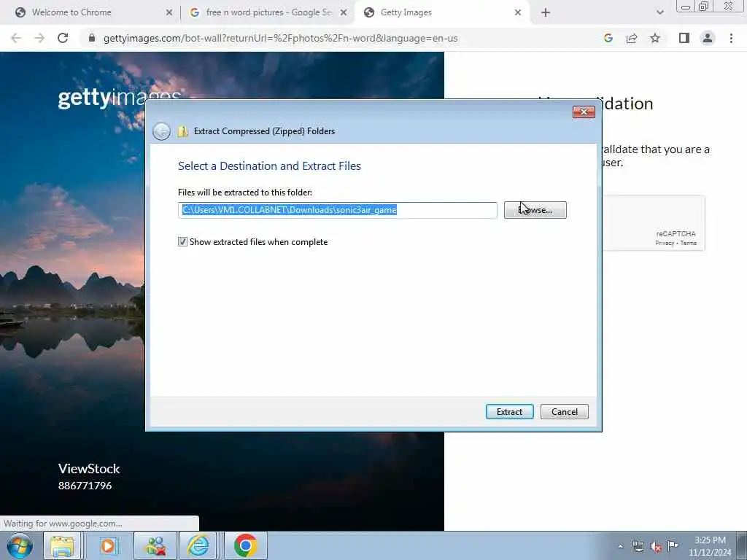The height and width of the screenshot is (560, 747).
Task: View site security lock info
Action: (92, 38)
